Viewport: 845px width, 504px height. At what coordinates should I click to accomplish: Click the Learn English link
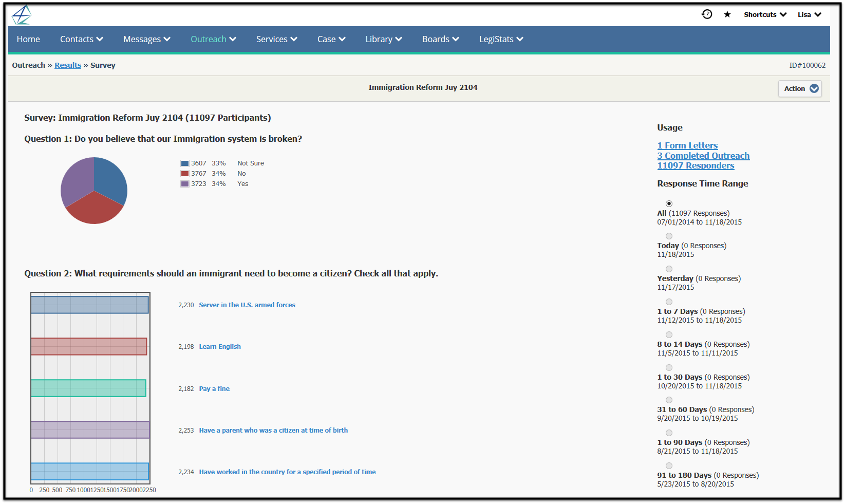220,346
